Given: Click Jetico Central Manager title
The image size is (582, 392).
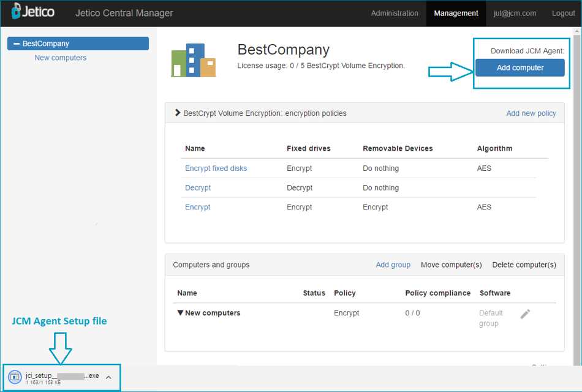Looking at the screenshot, I should pos(124,13).
